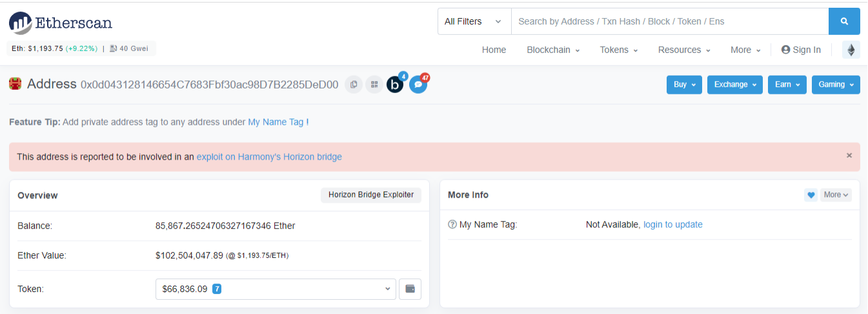
Task: Click the login to update link
Action: [673, 224]
